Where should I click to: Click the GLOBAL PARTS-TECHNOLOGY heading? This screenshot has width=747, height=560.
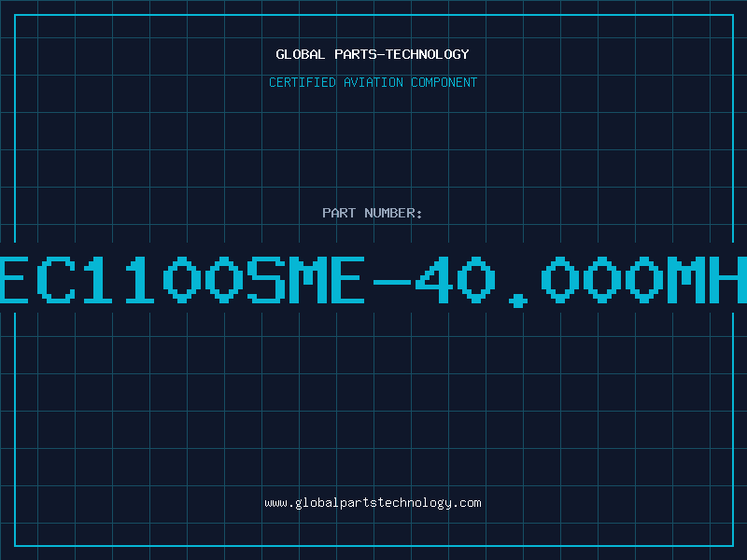(x=373, y=54)
